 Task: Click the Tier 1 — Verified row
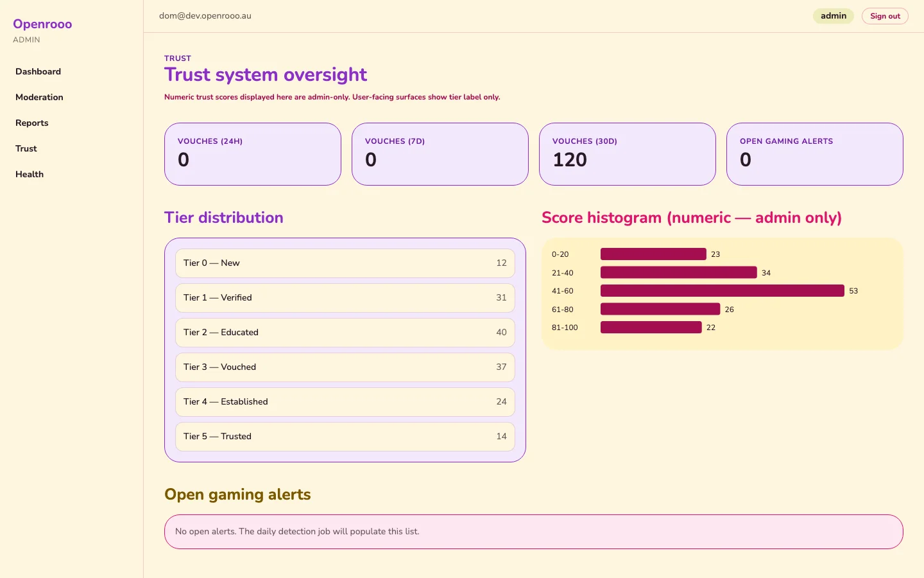[345, 298]
